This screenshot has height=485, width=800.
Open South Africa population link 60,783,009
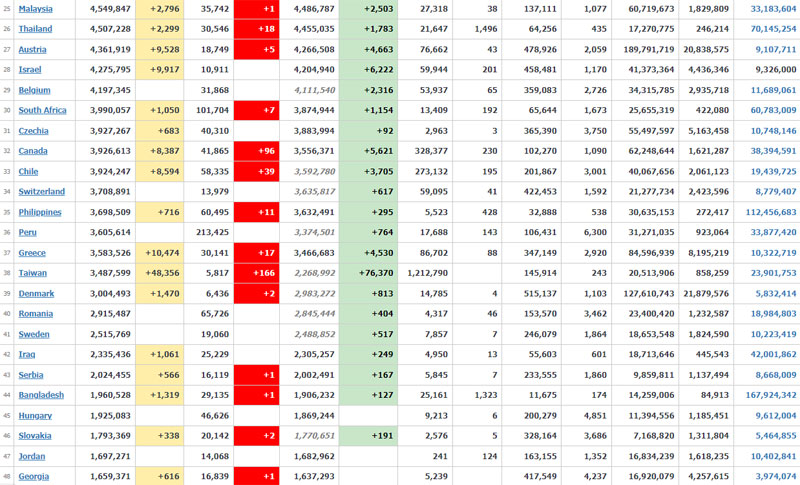tap(773, 110)
